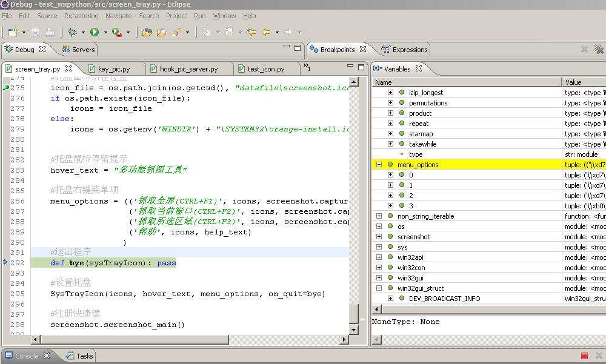Viewport: 606px width, 364px height.
Task: Open the Refactoring menu
Action: click(81, 16)
